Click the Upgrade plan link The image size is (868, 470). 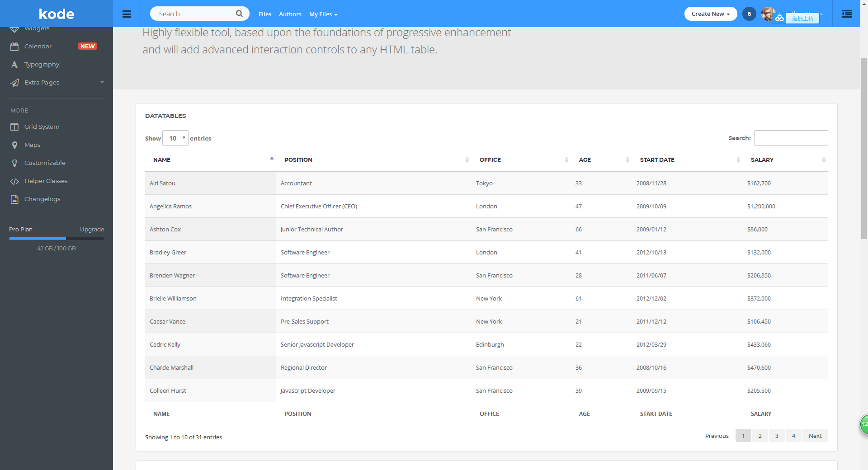92,230
